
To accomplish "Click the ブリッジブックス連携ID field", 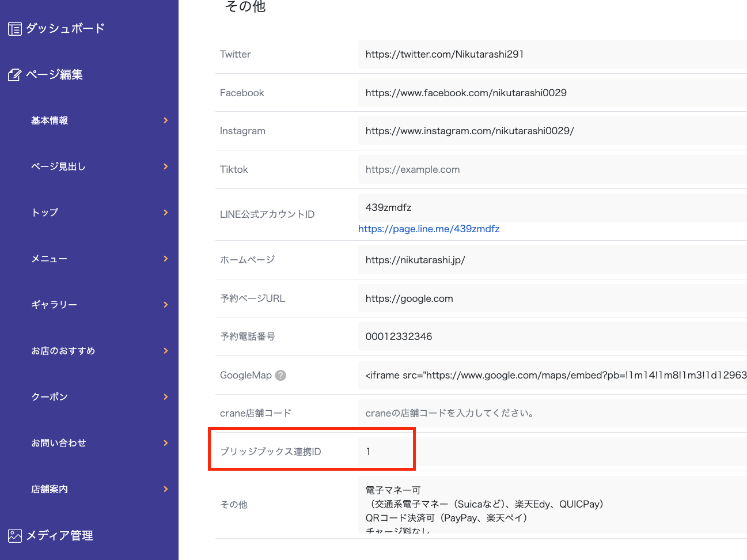I will tap(552, 452).
